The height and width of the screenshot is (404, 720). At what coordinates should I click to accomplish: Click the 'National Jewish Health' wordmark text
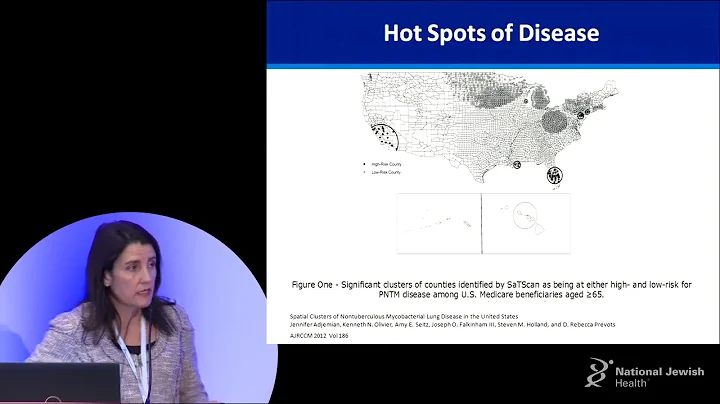click(659, 376)
